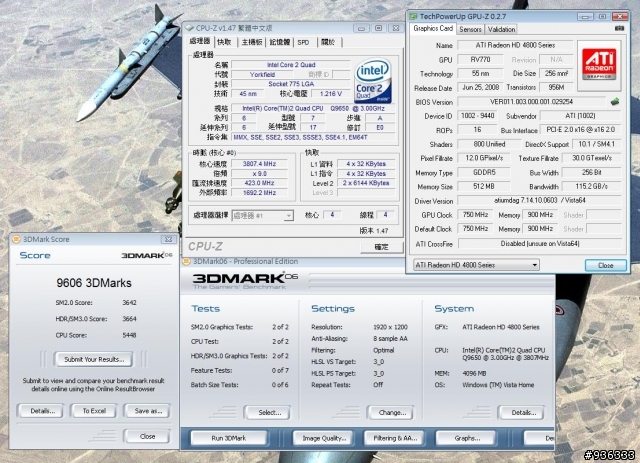Open the SPD tab in CPU-Z
Viewport: 640px width, 463px height.
303,42
